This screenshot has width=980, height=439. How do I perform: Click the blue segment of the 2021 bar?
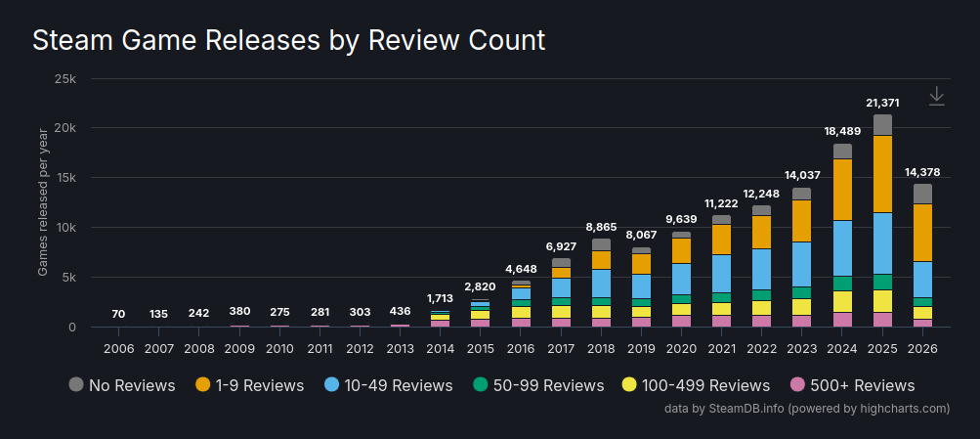722,274
